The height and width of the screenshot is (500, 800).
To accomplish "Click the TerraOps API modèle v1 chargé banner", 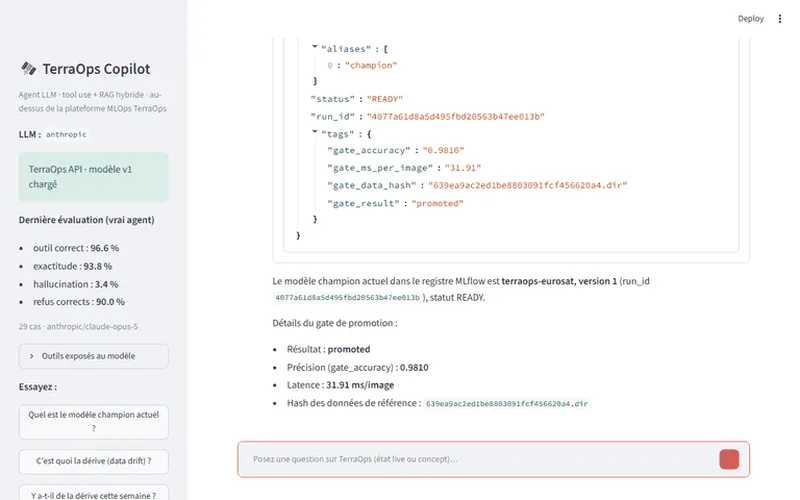I will 93,177.
